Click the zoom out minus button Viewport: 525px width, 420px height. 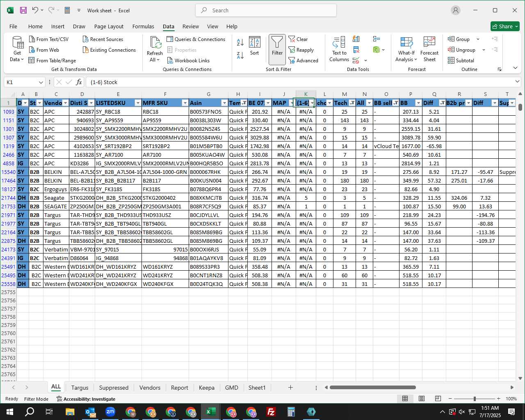450,399
